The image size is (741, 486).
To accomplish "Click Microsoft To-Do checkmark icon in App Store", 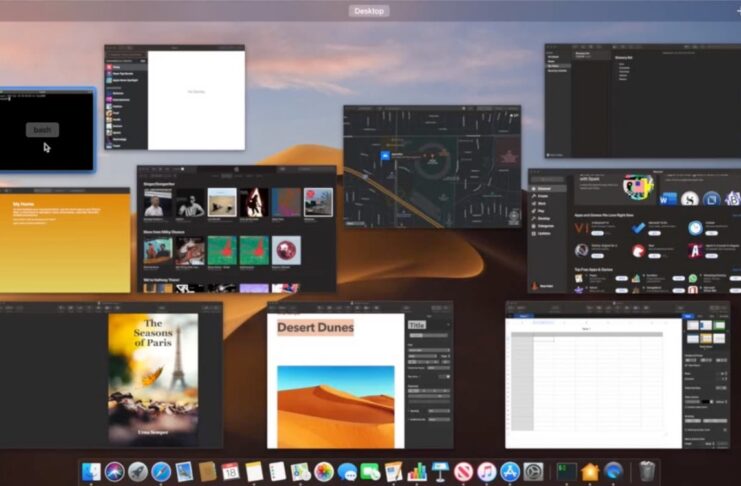I will pos(638,228).
